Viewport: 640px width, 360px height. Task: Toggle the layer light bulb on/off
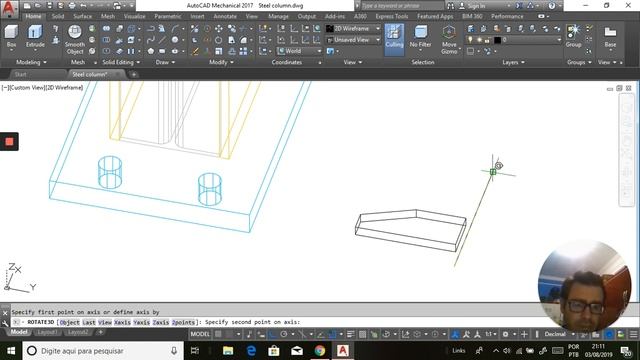pyautogui.click(x=470, y=40)
